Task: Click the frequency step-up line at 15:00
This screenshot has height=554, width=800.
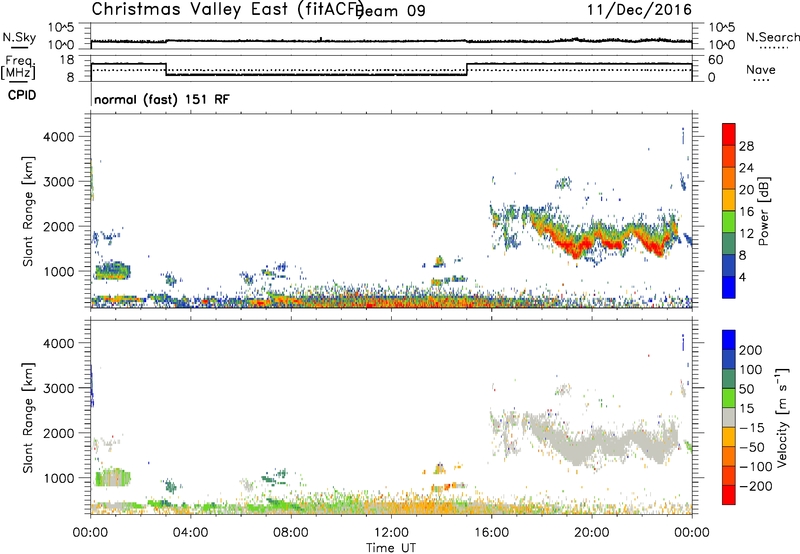Action: pos(467,69)
